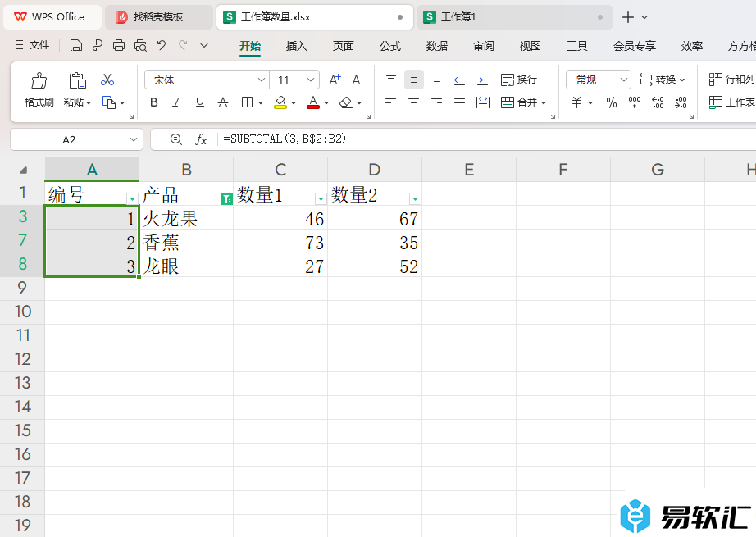Switch to the 视图 ribbon tab
Viewport: 756px width, 537px height.
531,46
